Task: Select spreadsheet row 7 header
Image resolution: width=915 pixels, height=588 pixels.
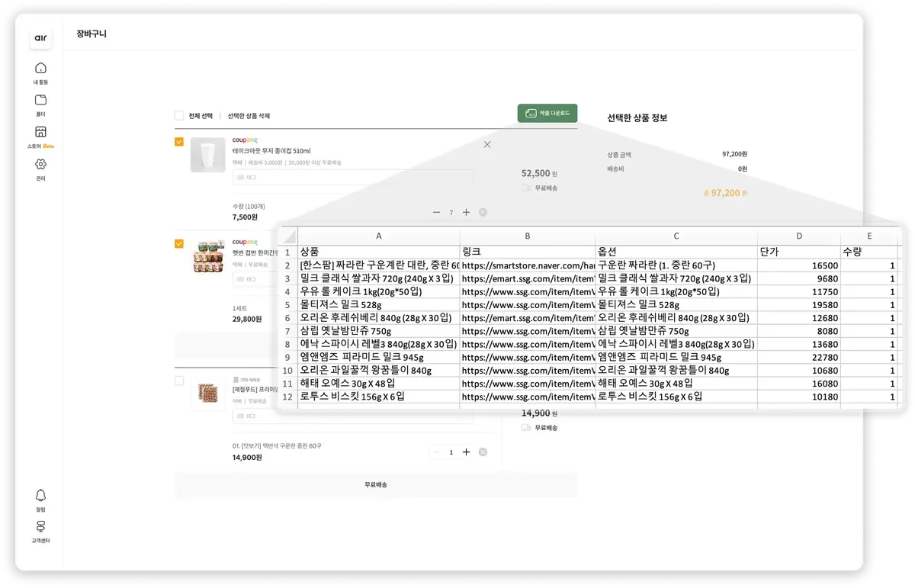Action: click(x=287, y=331)
